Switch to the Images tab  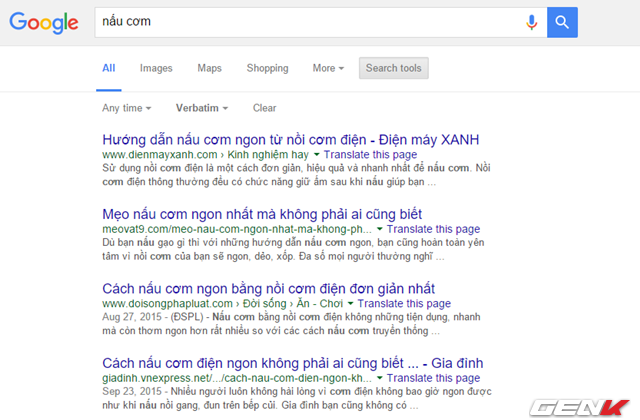pyautogui.click(x=156, y=68)
